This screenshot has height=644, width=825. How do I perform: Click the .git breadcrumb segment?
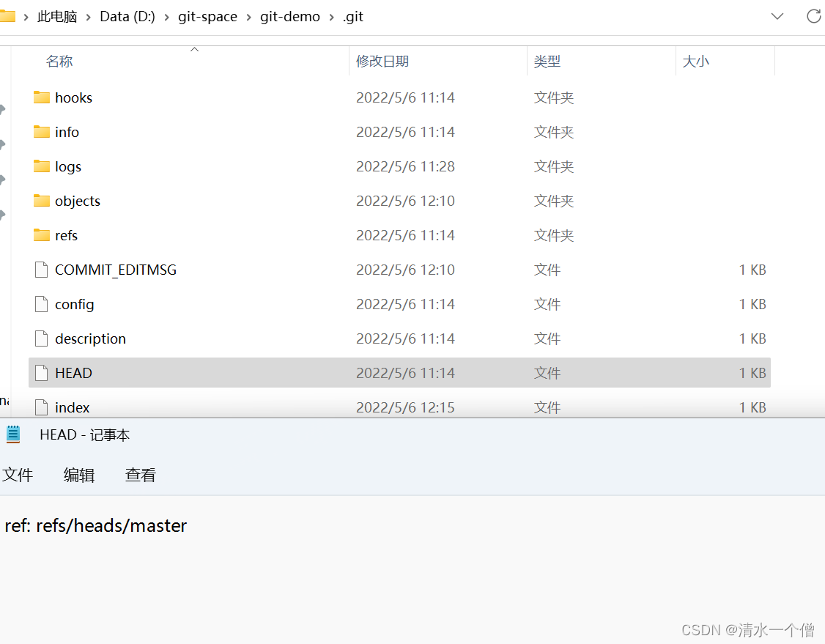click(353, 16)
